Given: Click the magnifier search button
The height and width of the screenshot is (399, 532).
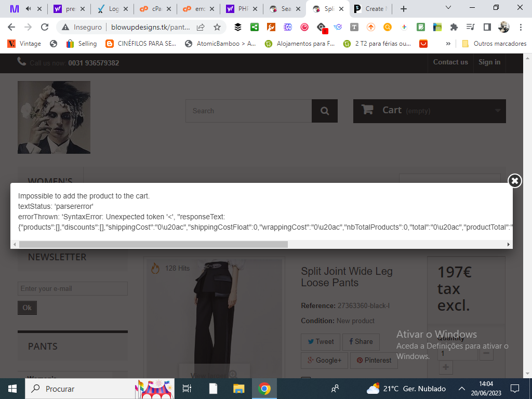Looking at the screenshot, I should click(x=325, y=111).
